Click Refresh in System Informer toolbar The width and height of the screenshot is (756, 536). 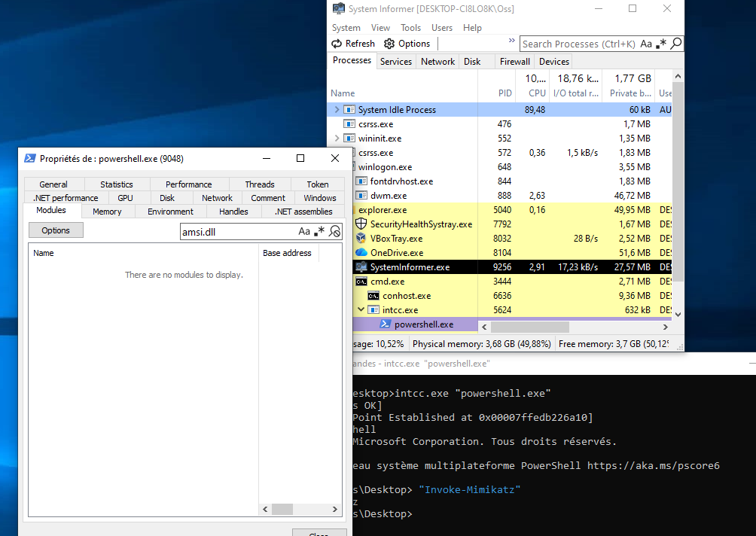(353, 44)
